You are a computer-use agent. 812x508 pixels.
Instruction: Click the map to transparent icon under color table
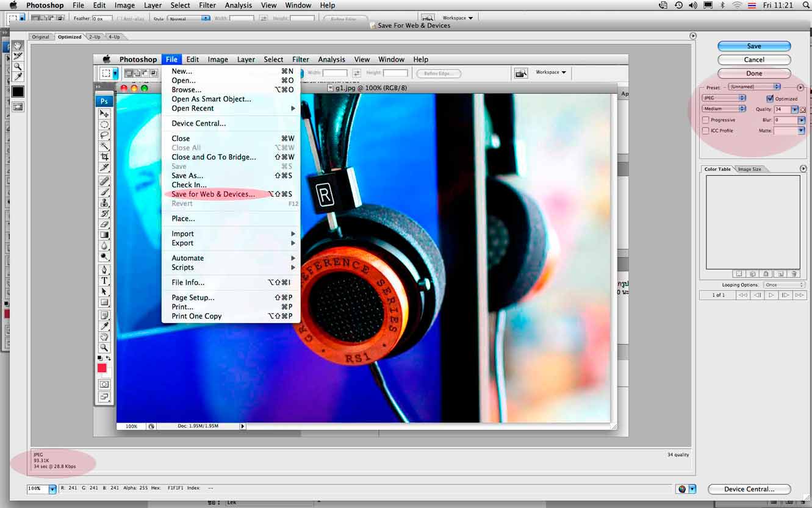click(738, 274)
